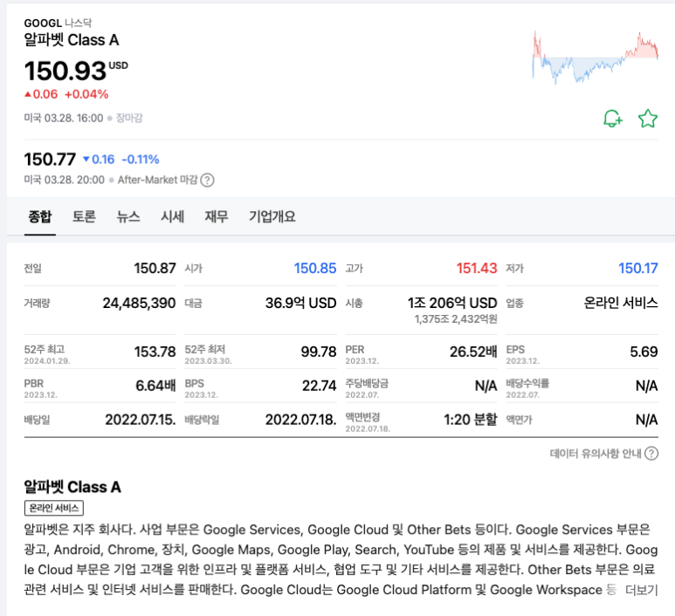Click the +0.04% change percentage
675x616 pixels.
pos(86,94)
